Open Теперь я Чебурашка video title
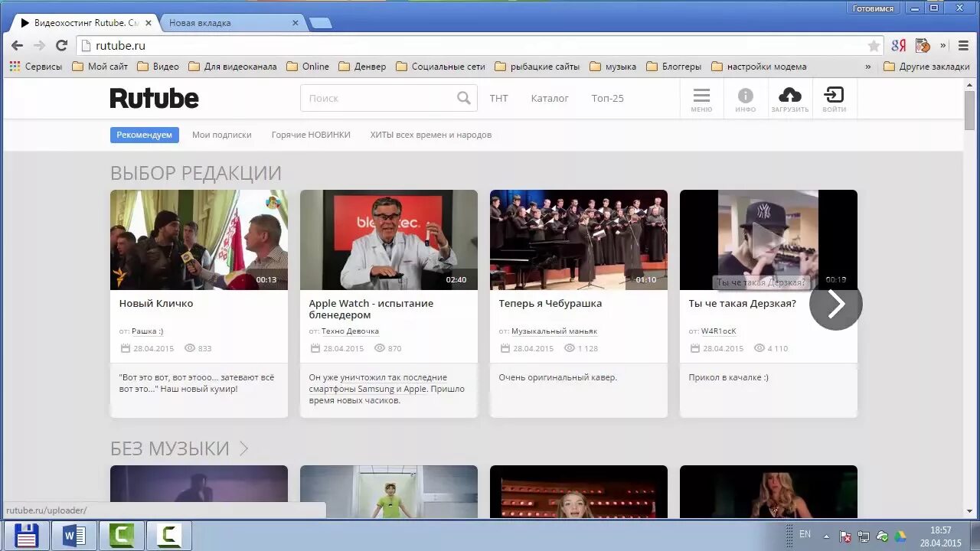 tap(550, 303)
